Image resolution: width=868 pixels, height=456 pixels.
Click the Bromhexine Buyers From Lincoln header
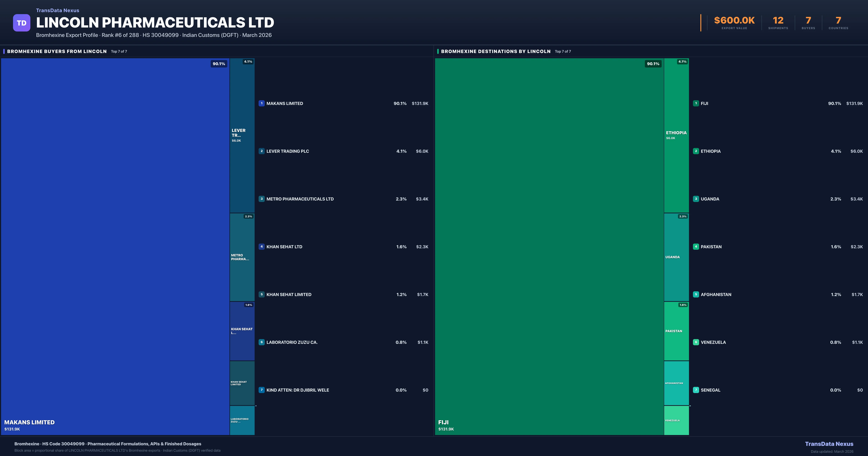tap(57, 51)
